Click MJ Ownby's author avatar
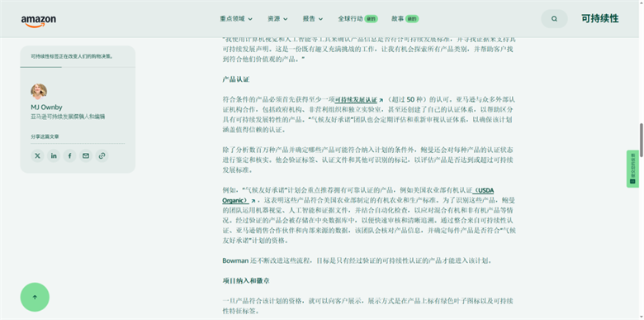Screen dimensions: 644x320 (x=39, y=92)
